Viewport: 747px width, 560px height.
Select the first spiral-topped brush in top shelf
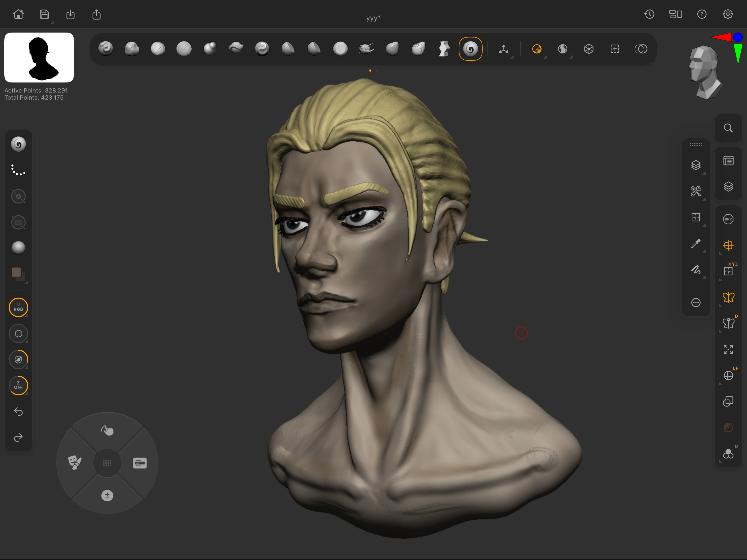(x=106, y=49)
